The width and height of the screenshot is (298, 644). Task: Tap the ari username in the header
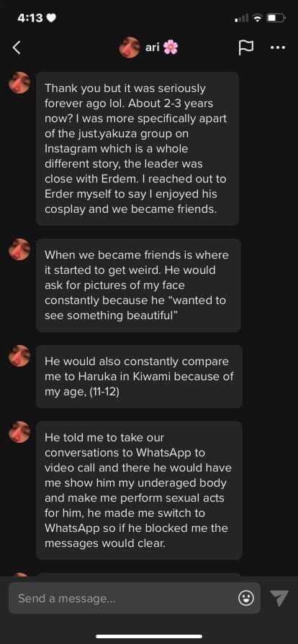153,47
